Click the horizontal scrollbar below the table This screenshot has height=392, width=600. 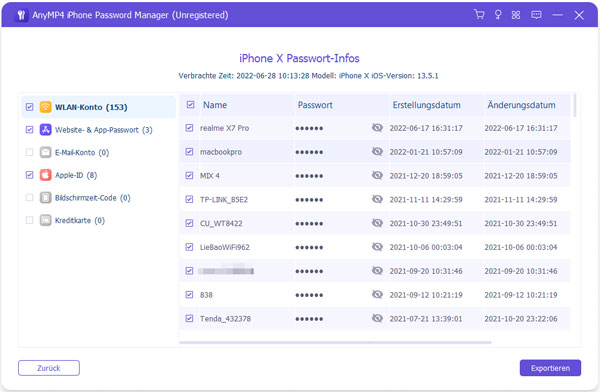click(x=335, y=343)
